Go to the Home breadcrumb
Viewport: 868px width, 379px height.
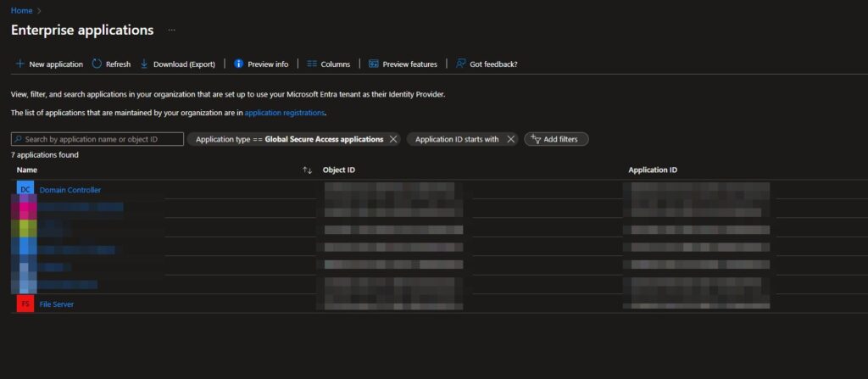[21, 10]
